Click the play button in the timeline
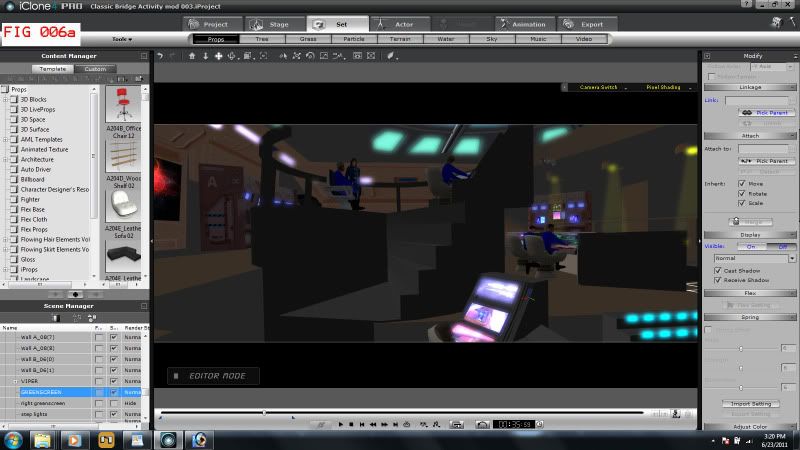The width and height of the screenshot is (800, 450). pos(340,424)
